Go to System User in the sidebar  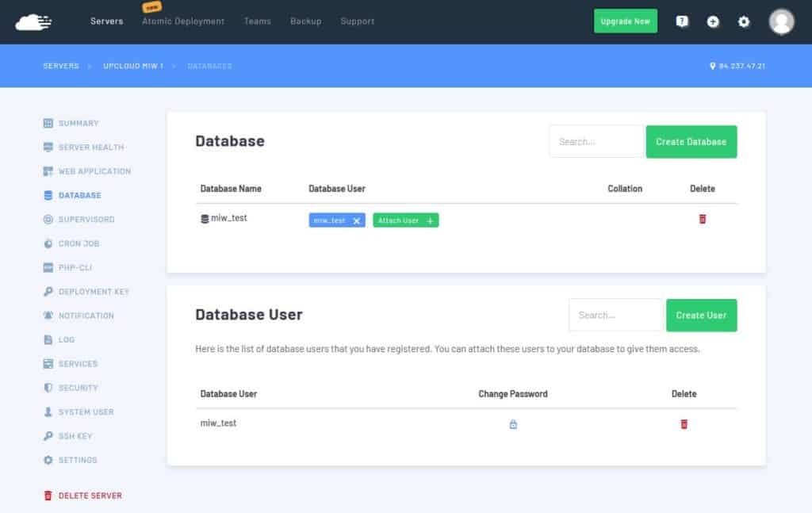pyautogui.click(x=86, y=412)
